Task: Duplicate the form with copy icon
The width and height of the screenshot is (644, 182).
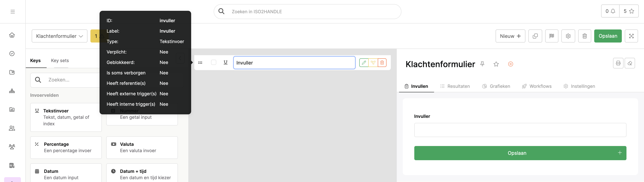Action: click(x=535, y=36)
